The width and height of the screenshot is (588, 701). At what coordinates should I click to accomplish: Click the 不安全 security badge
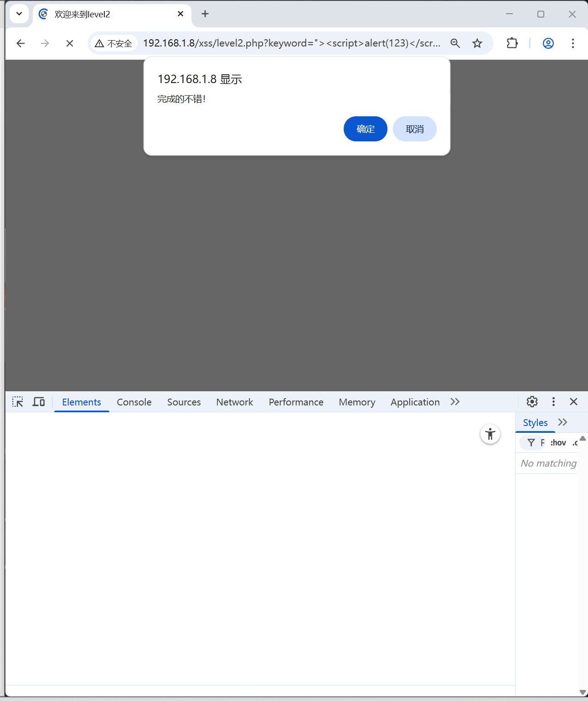tap(113, 43)
